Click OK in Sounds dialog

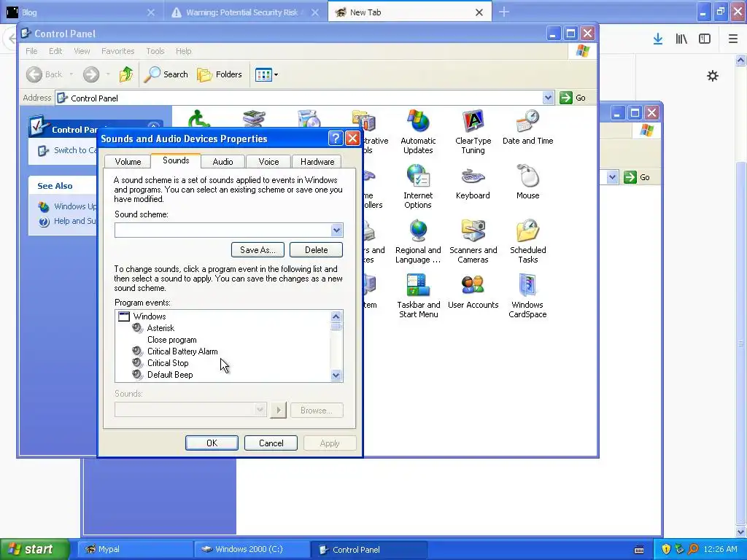click(x=212, y=443)
